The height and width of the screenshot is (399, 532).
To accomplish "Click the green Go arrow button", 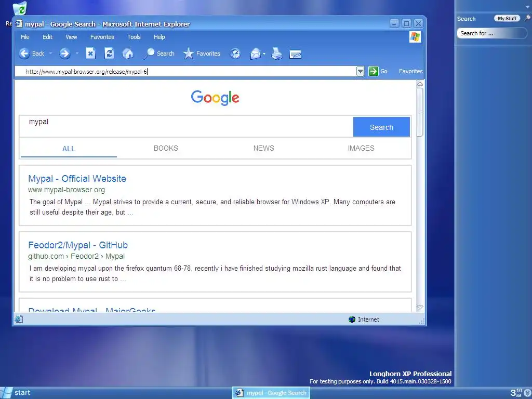I will click(373, 71).
